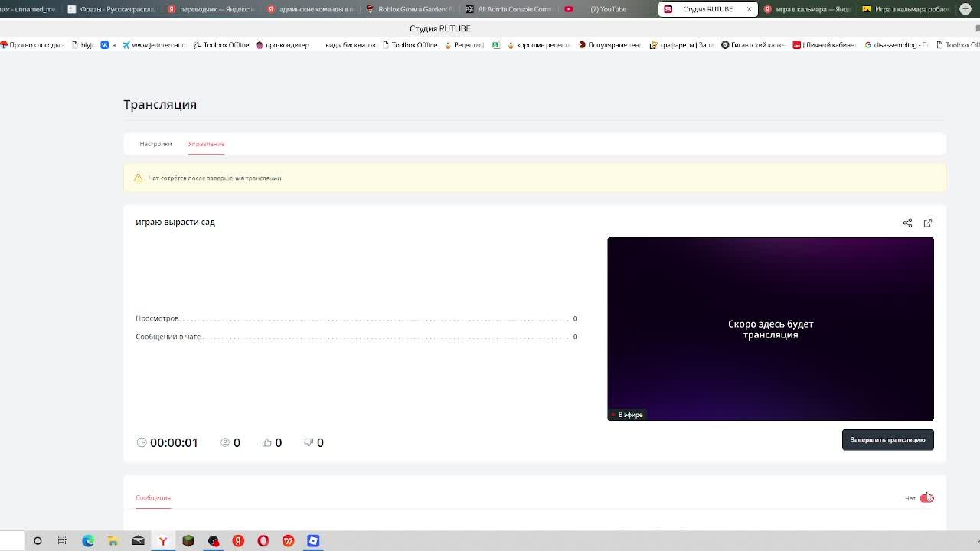
Task: Click the dislikes thumbs-down icon
Action: [309, 442]
